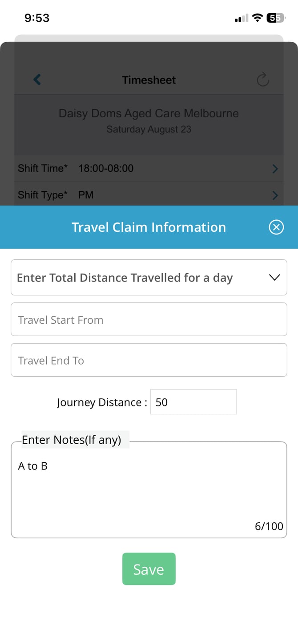Select the Enter Total Distance Travelled dropdown text
Image resolution: width=298 pixels, height=644 pixels.
point(125,278)
